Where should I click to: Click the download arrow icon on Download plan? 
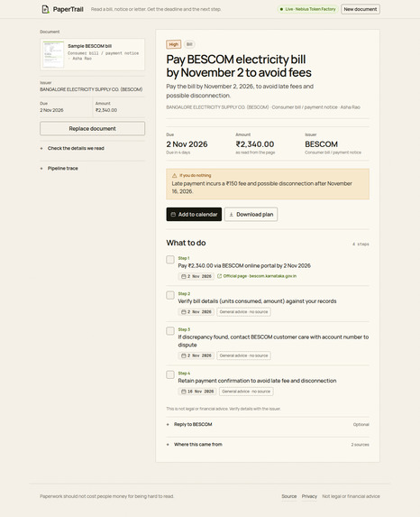click(232, 215)
